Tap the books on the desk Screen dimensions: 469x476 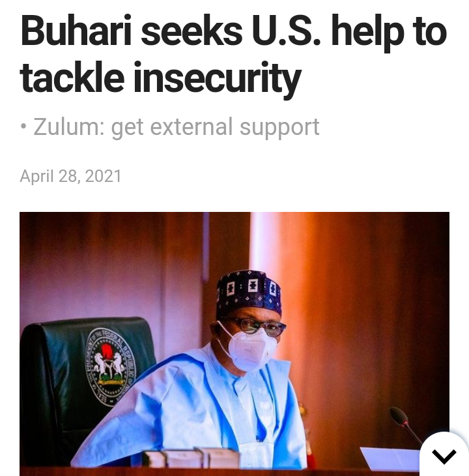(x=191, y=458)
